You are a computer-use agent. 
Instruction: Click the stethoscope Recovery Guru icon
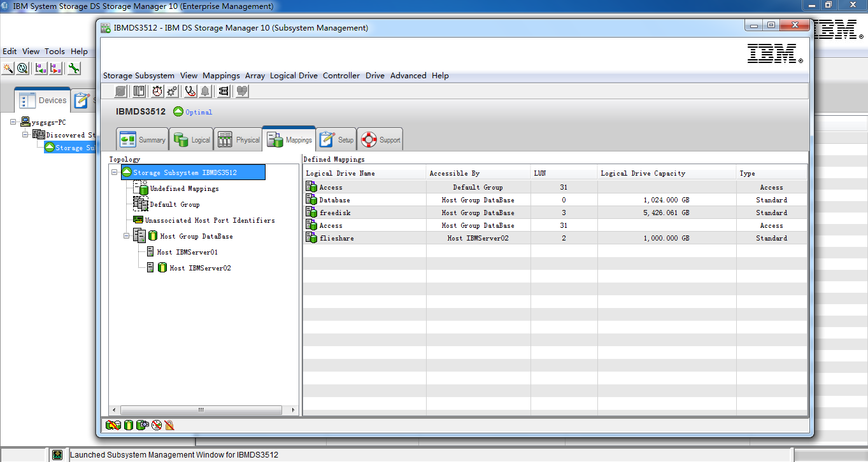(190, 91)
